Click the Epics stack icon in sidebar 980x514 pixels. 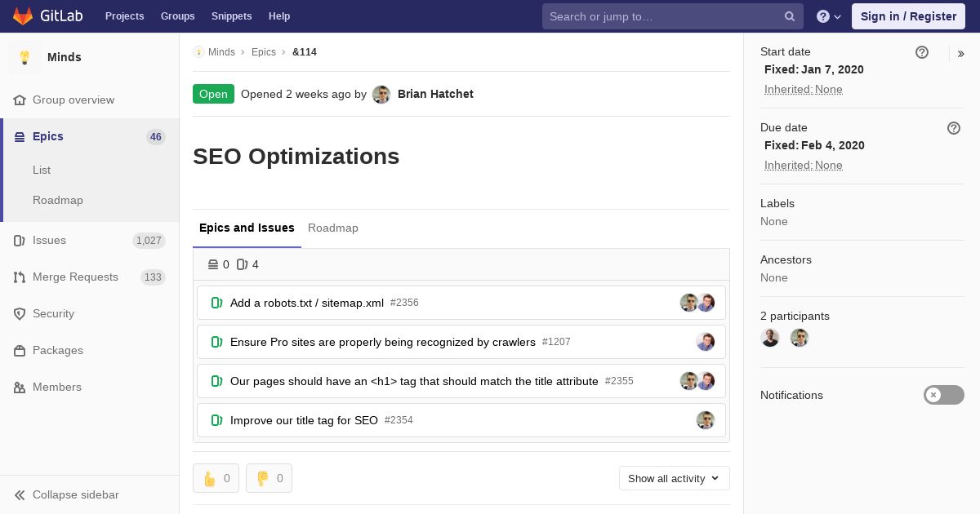coord(20,137)
